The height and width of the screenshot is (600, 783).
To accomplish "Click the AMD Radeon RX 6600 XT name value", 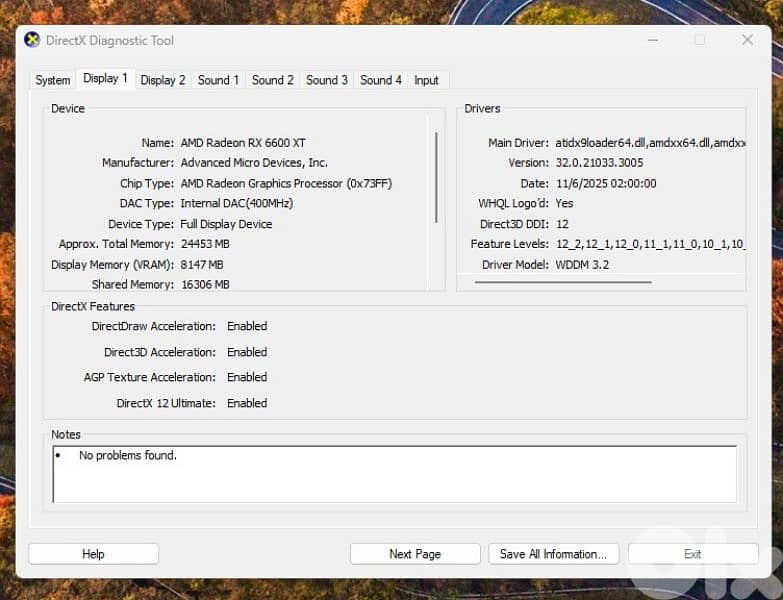I will 243,143.
